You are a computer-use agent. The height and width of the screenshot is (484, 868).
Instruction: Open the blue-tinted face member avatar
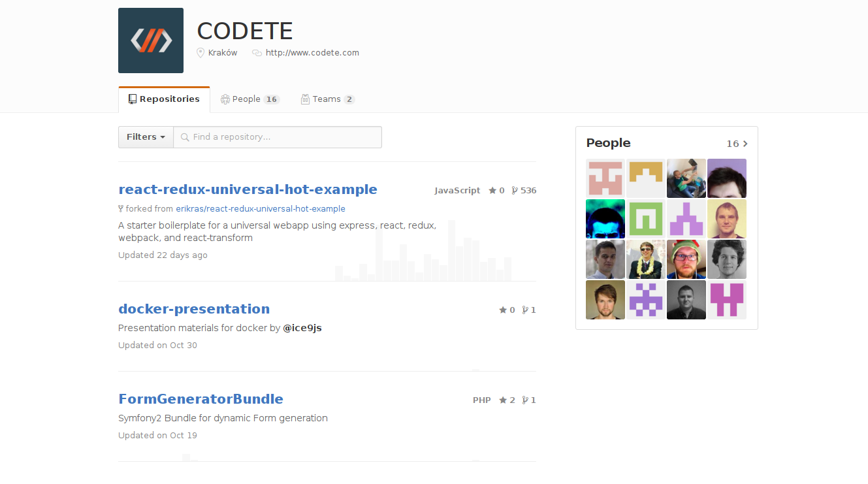605,219
